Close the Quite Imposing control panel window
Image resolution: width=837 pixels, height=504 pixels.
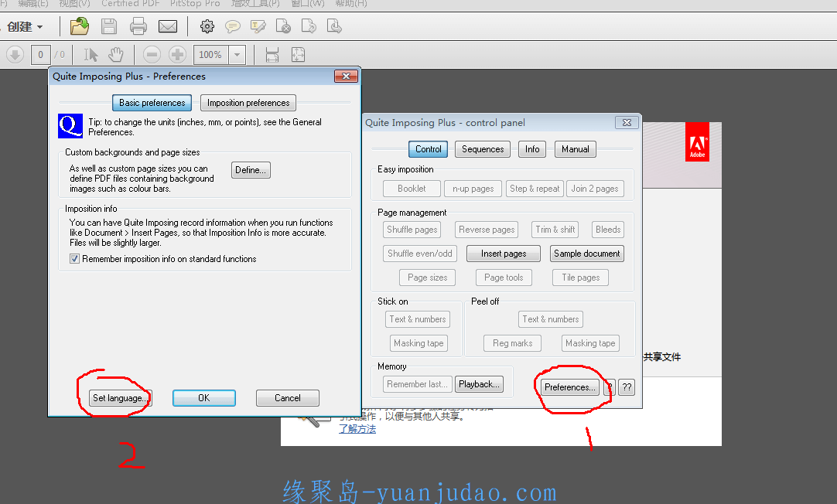[627, 123]
